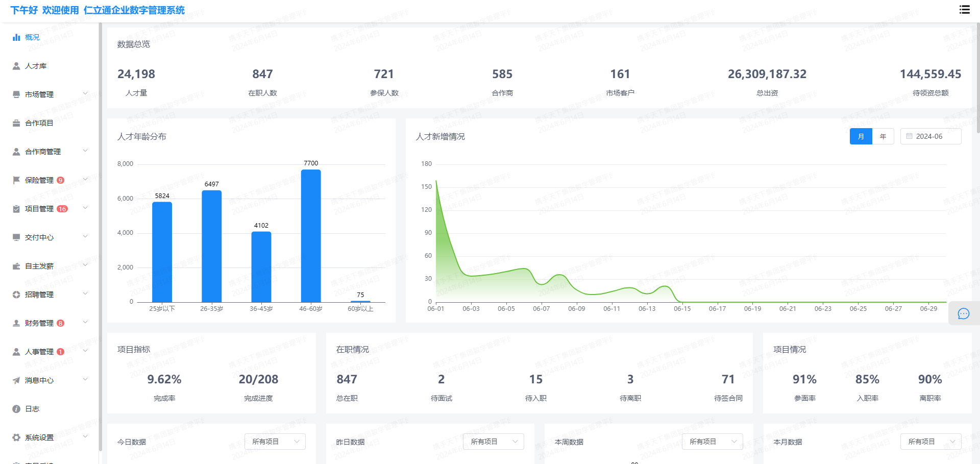Open 本周数据 所有项目 dropdown
This screenshot has width=980, height=464.
click(712, 442)
